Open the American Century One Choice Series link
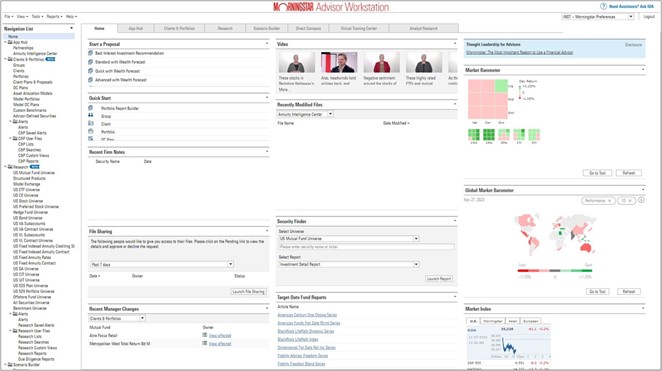The width and height of the screenshot is (662, 371). point(307,315)
